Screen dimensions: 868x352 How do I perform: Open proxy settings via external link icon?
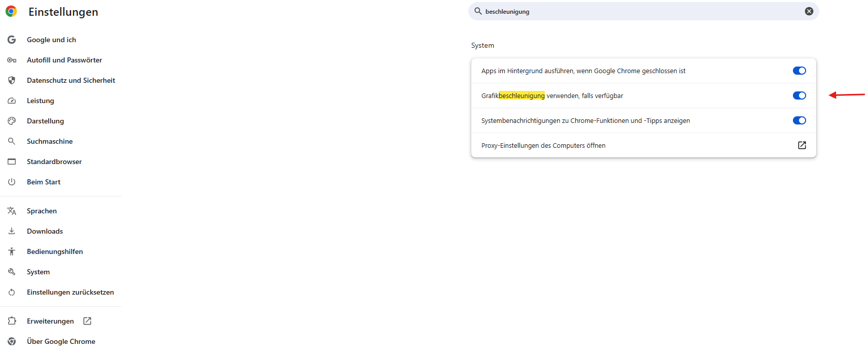coord(802,145)
